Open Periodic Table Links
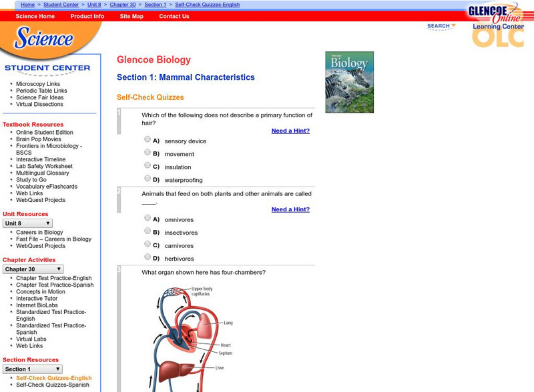This screenshot has width=534, height=392. click(41, 91)
